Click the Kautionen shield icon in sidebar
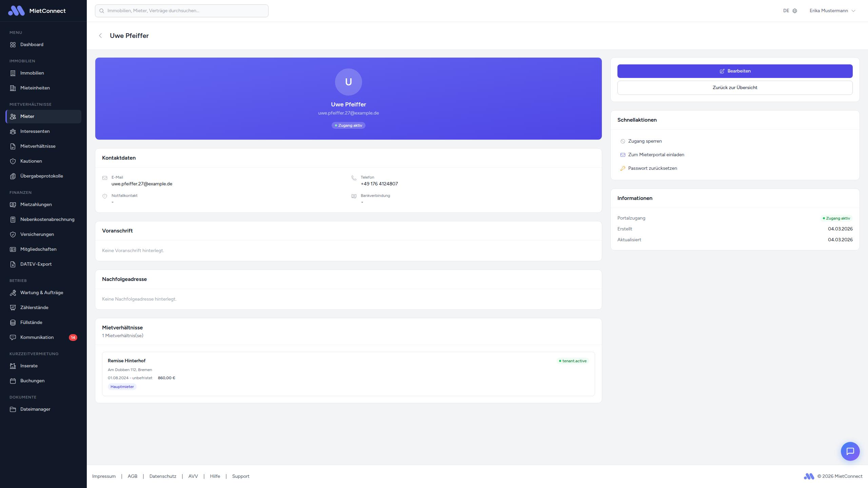The height and width of the screenshot is (488, 868). click(x=13, y=161)
